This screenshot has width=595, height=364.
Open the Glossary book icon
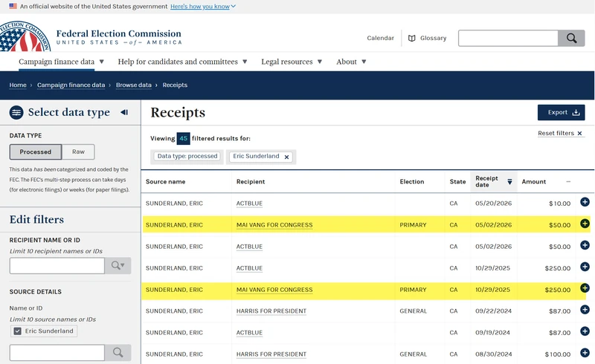pyautogui.click(x=412, y=39)
